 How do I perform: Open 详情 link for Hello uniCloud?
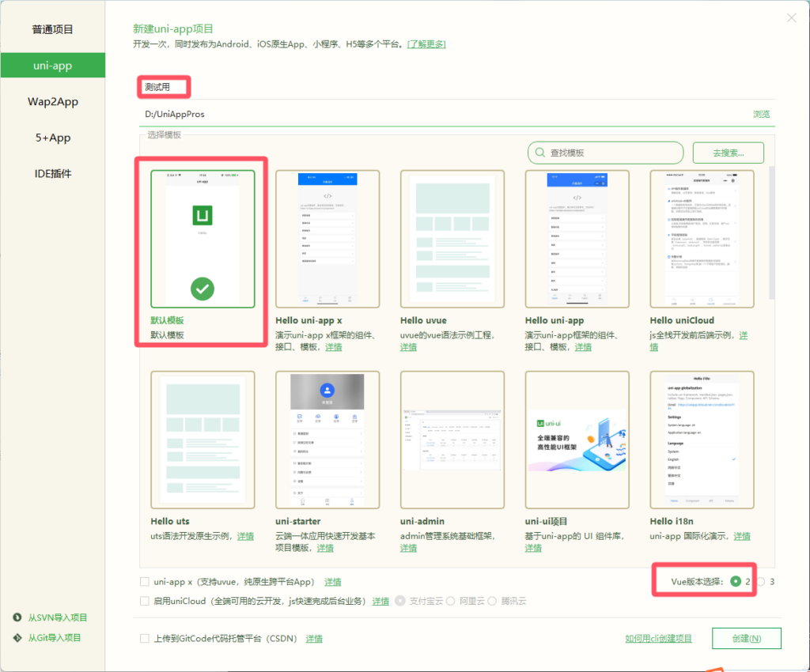pos(743,335)
